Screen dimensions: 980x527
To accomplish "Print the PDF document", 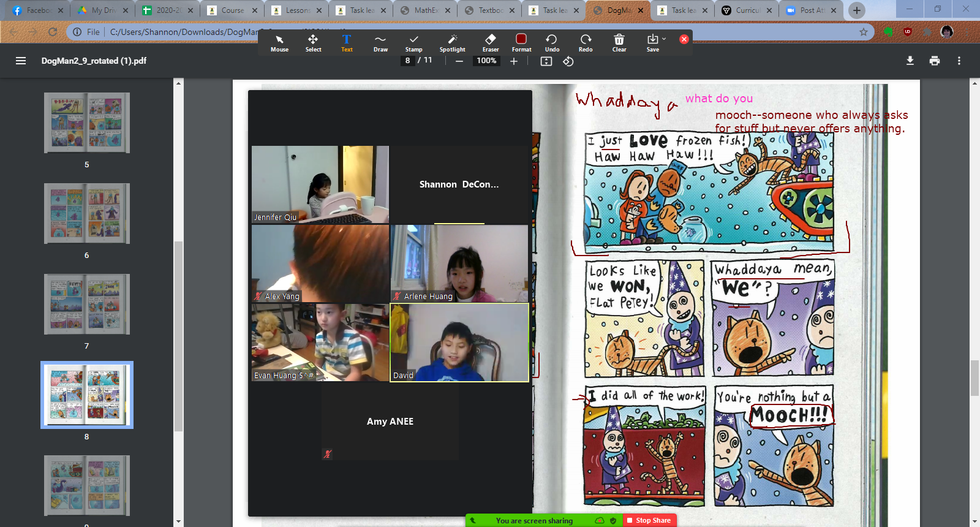I will click(935, 61).
